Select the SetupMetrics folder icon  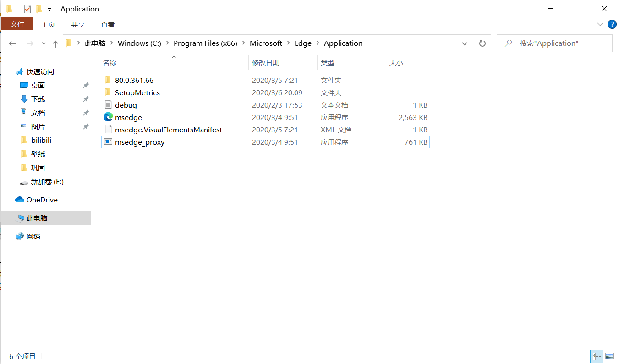coord(108,92)
